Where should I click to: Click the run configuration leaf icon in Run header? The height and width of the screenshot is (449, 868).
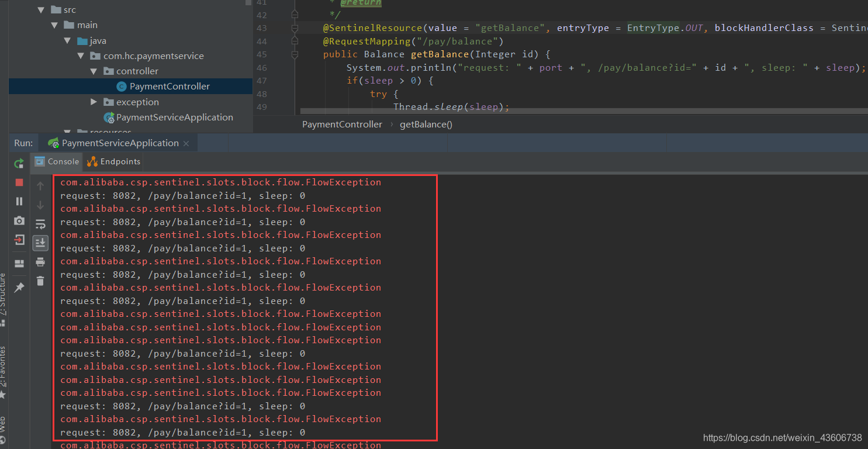pyautogui.click(x=53, y=143)
